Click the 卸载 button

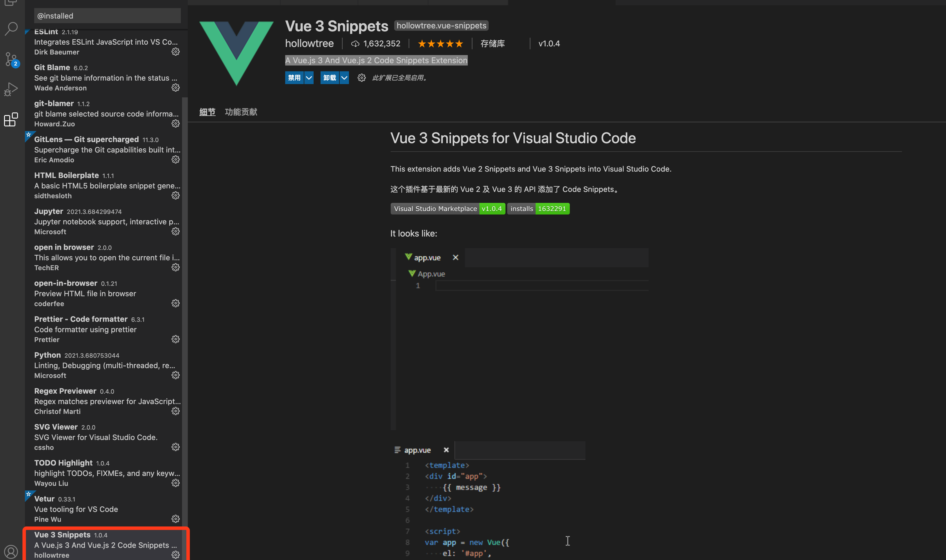pyautogui.click(x=330, y=78)
